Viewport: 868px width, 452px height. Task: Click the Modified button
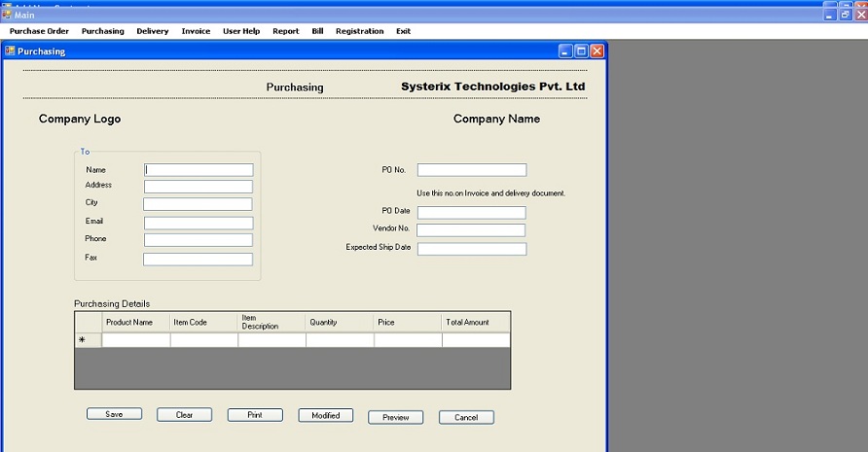click(x=325, y=415)
